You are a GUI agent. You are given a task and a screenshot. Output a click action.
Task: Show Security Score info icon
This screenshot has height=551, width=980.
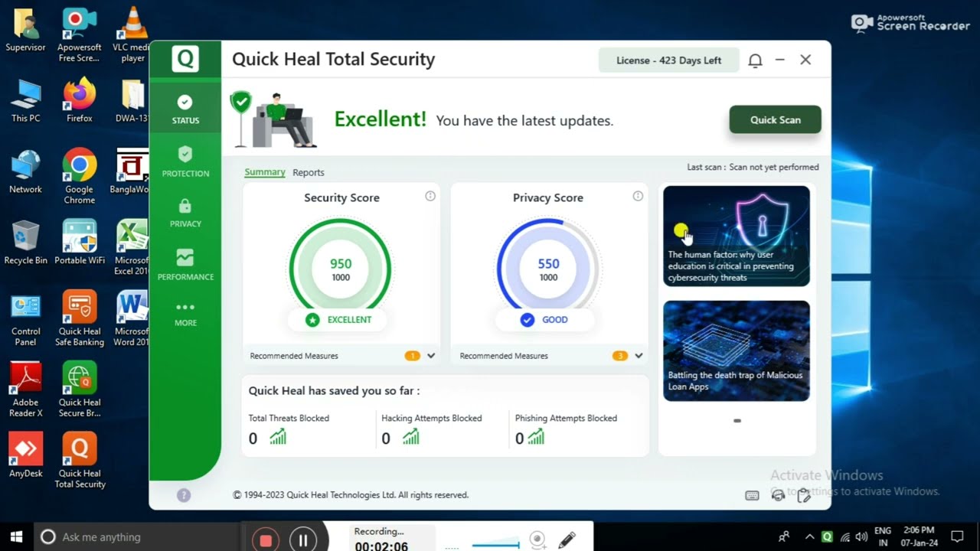[x=430, y=197]
